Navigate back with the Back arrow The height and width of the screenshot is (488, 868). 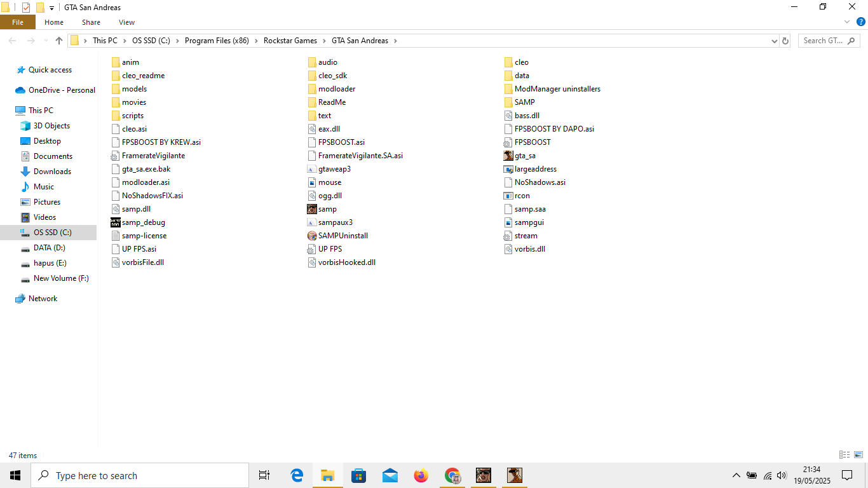pos(12,41)
